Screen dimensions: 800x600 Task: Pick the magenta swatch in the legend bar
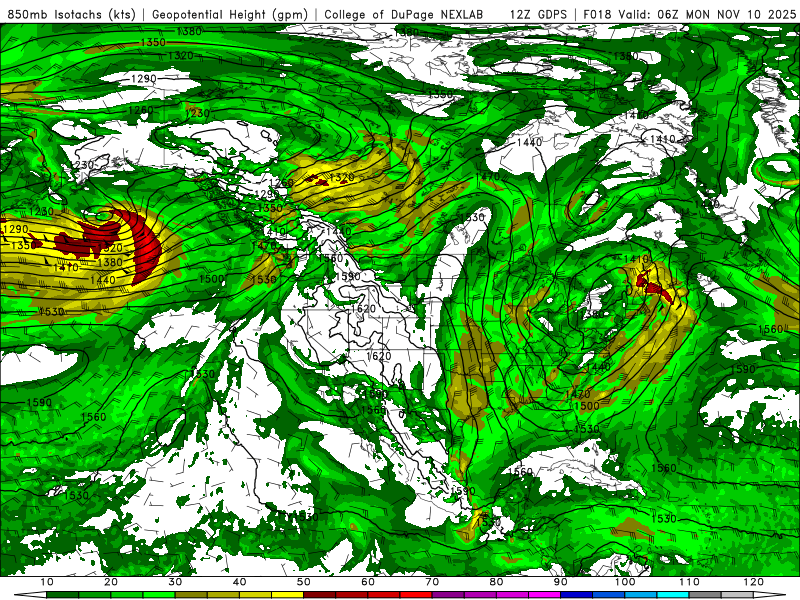click(544, 595)
